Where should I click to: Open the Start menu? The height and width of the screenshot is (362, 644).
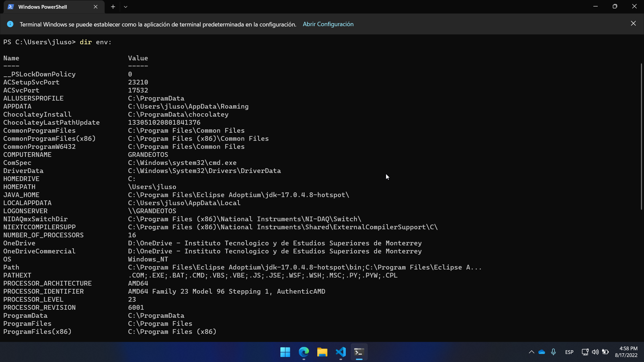285,352
